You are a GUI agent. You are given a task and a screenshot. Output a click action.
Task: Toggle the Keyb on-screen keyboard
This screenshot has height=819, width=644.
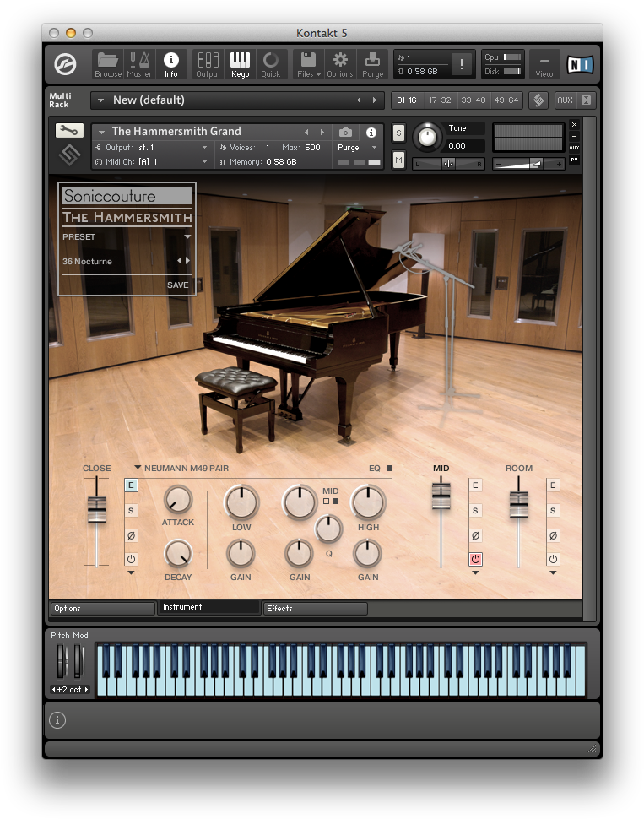241,65
